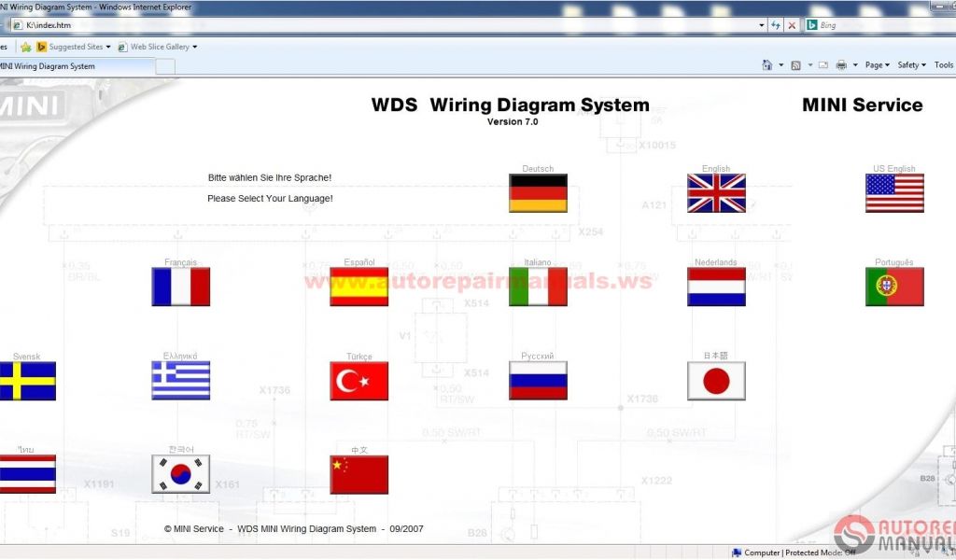Choose the Español flag
The image size is (956, 560).
[x=359, y=287]
